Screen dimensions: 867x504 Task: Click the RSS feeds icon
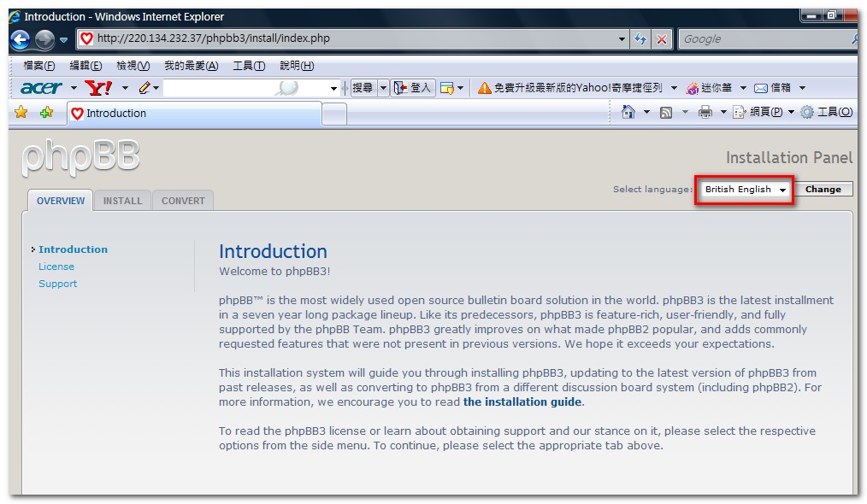pos(666,112)
